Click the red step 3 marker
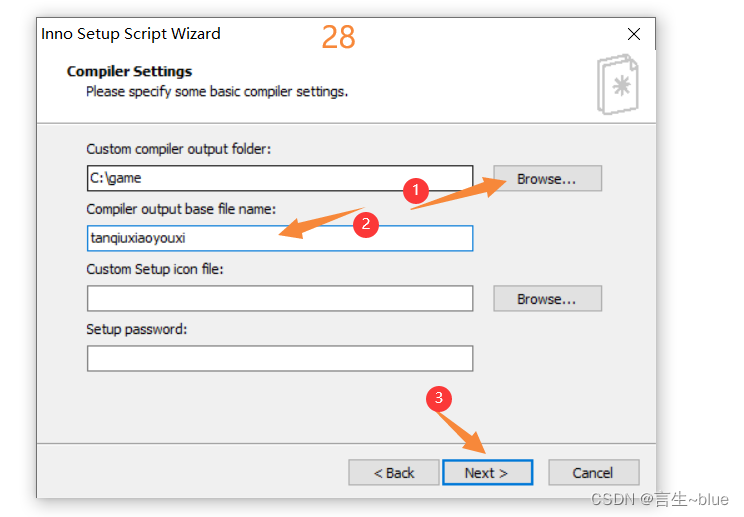Viewport: 744px width, 517px height. [438, 398]
